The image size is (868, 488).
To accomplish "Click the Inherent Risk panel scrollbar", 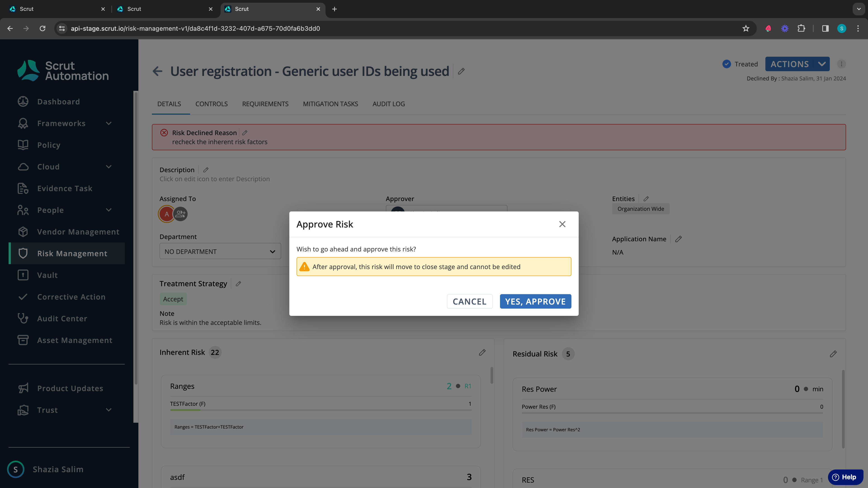I will [x=492, y=375].
